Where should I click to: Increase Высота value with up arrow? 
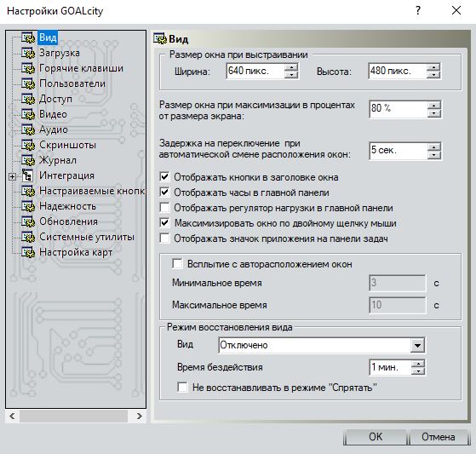click(x=433, y=68)
